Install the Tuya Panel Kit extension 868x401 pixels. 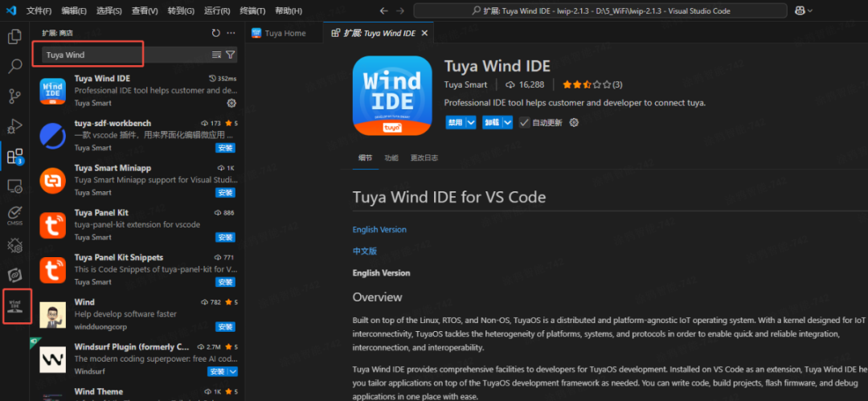(x=225, y=238)
